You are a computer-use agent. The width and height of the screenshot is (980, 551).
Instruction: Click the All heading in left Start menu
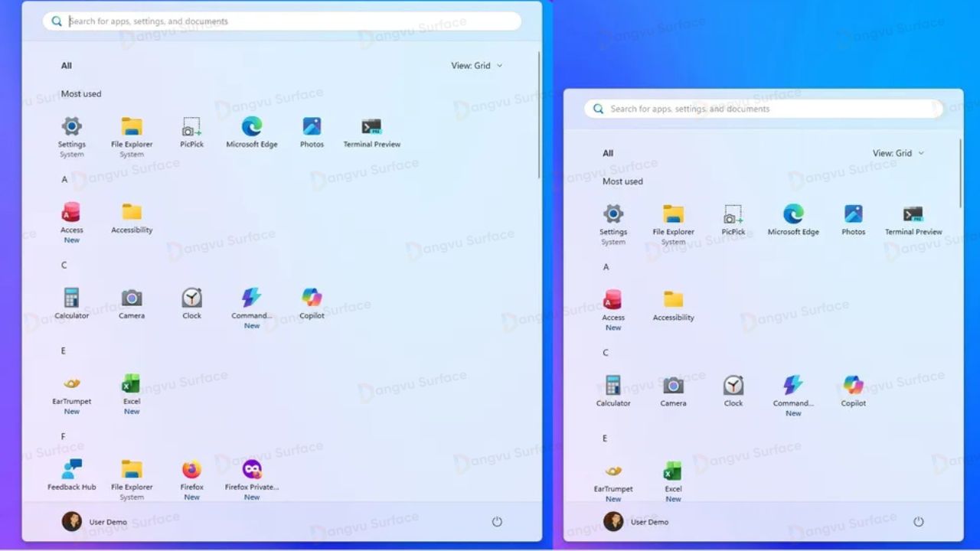point(67,66)
